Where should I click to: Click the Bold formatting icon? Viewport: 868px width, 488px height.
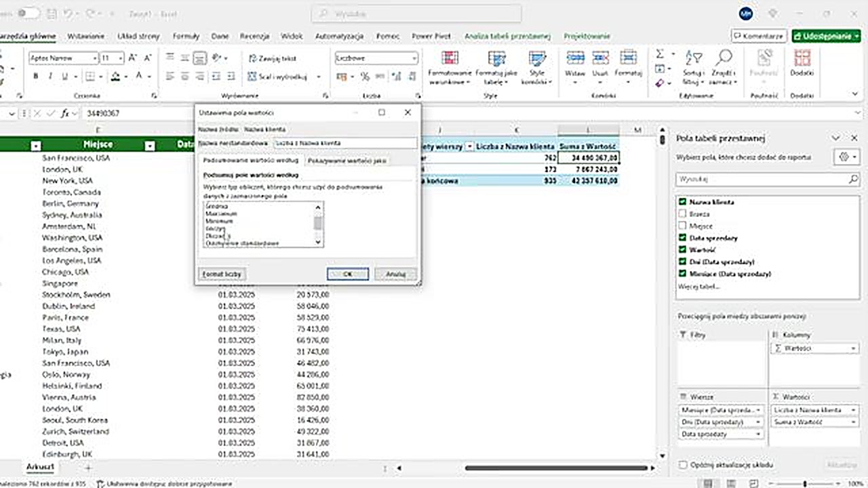[35, 77]
